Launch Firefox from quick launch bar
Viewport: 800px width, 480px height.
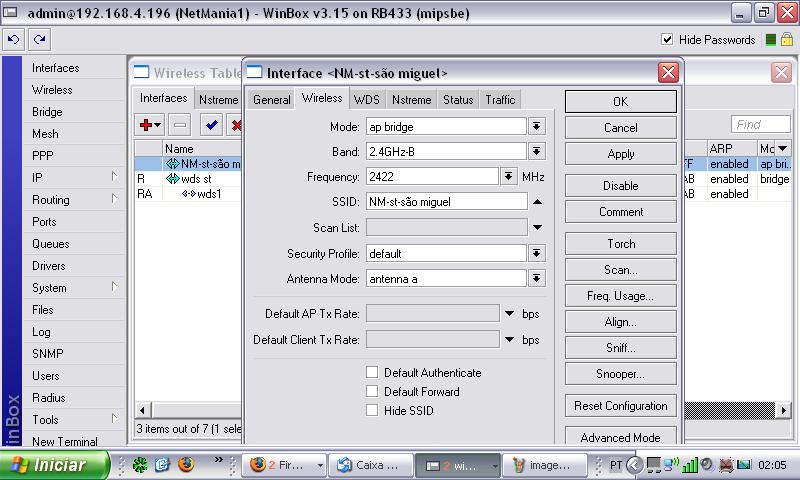click(186, 465)
